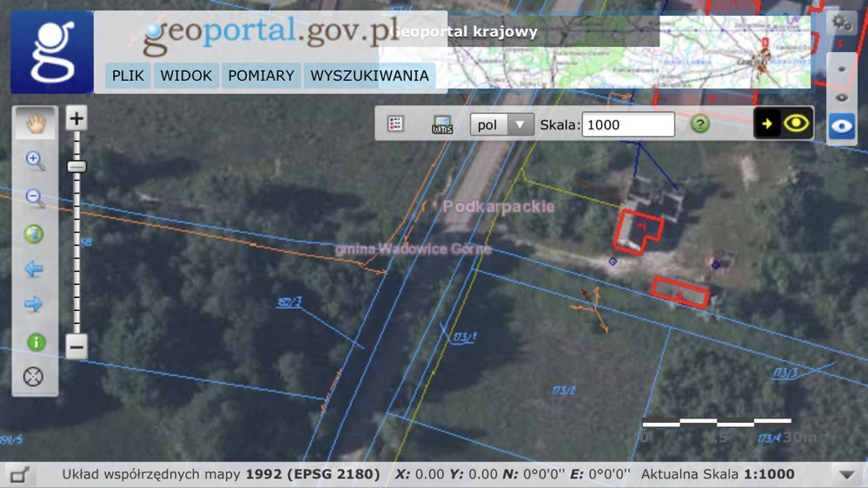Open the legend grid icon
Image resolution: width=868 pixels, height=488 pixels.
point(395,124)
